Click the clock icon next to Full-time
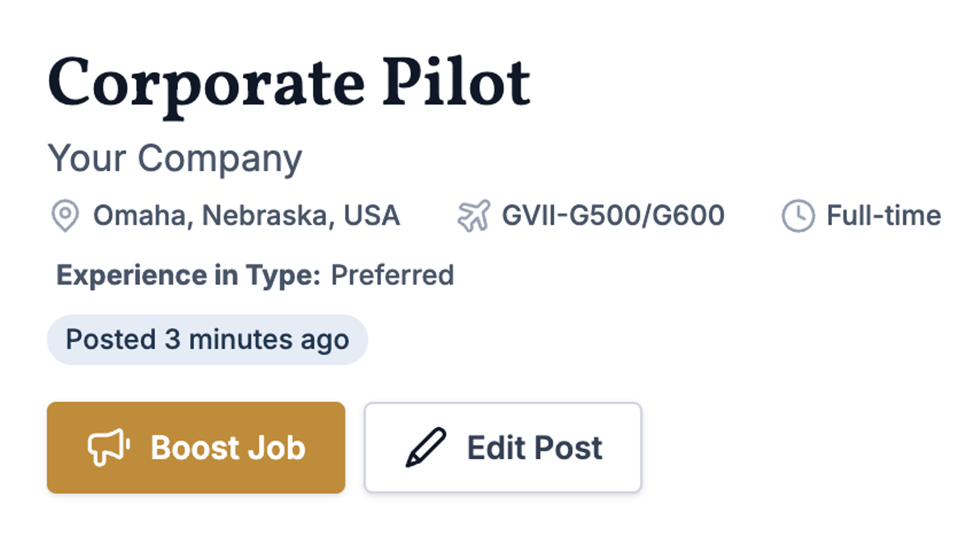The image size is (966, 560). coord(798,215)
